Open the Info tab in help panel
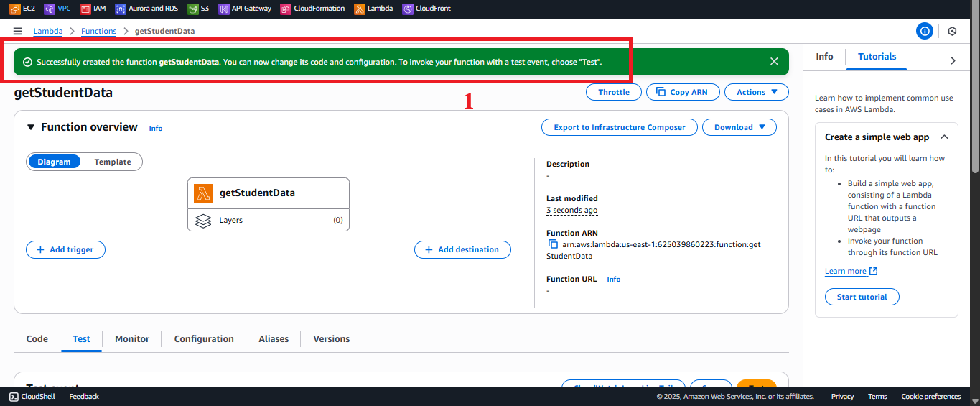 824,57
